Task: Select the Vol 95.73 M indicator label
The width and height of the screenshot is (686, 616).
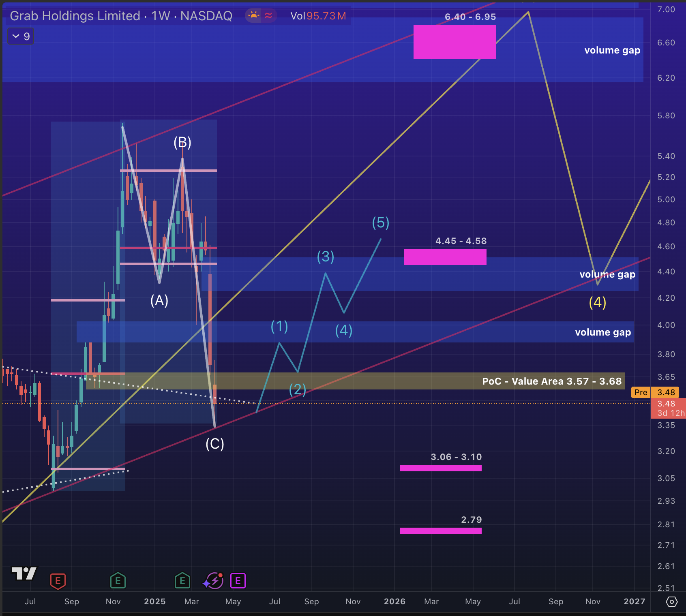Action: point(318,16)
